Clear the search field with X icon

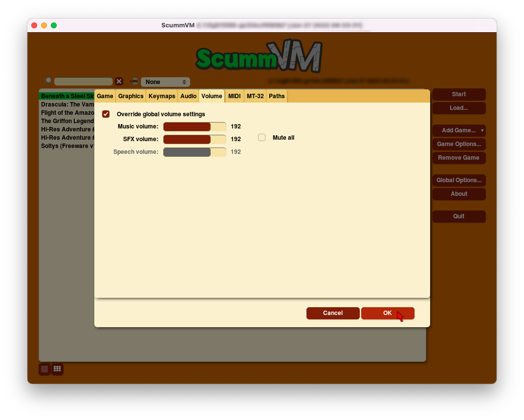pyautogui.click(x=119, y=82)
